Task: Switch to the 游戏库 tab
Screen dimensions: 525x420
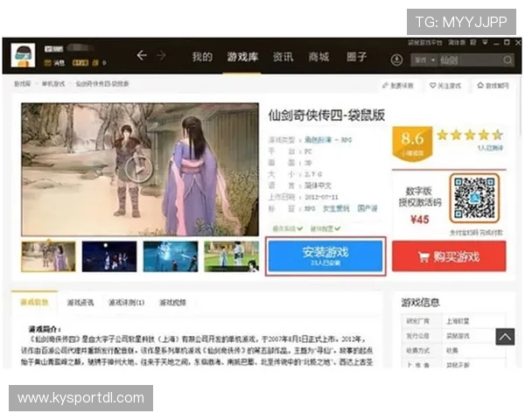Action: click(x=242, y=57)
